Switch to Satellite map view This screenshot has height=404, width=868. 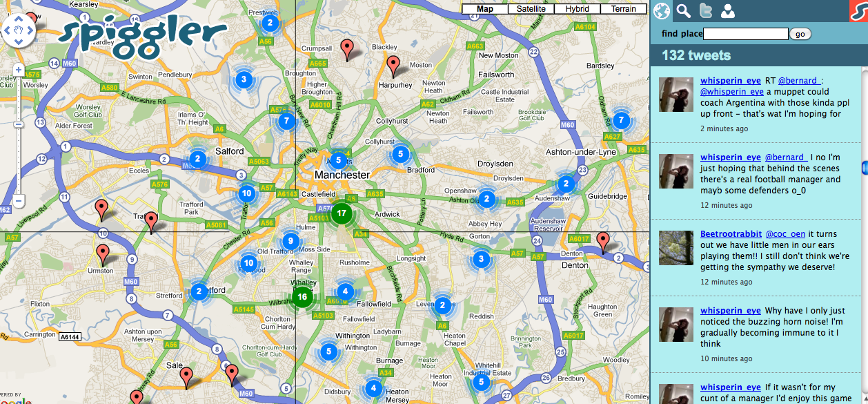click(x=531, y=9)
